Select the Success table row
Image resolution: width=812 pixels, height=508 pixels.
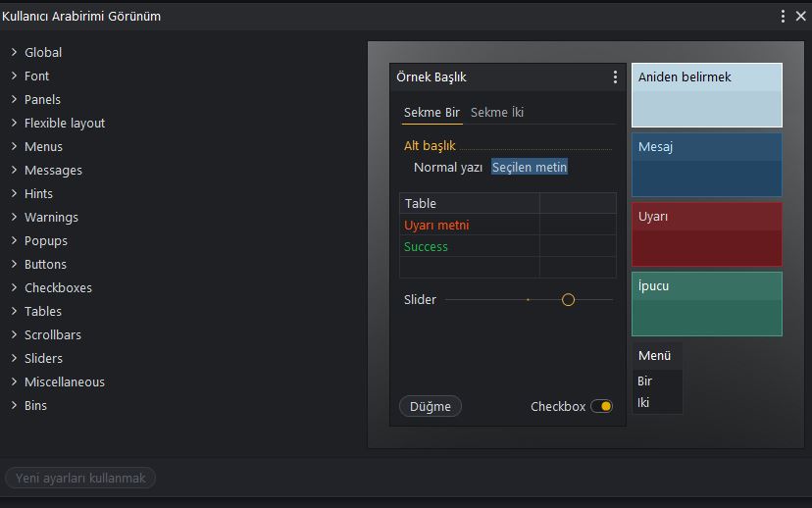[x=508, y=247]
